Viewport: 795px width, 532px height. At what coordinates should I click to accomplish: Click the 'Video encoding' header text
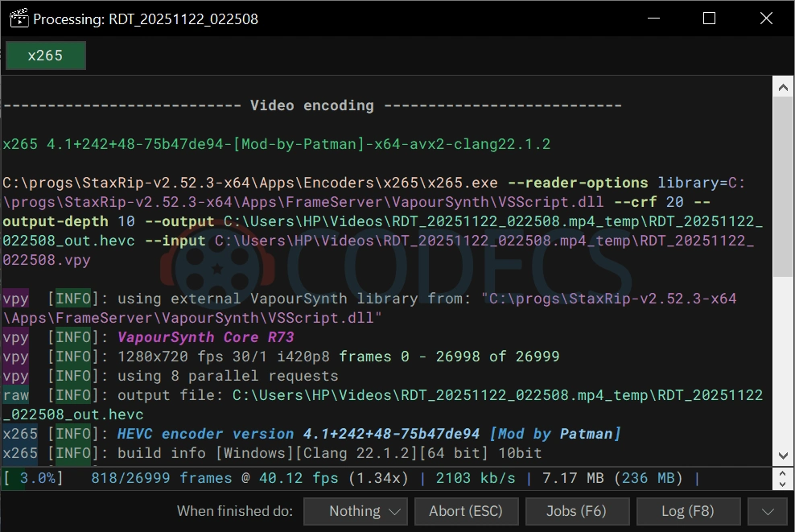point(312,105)
